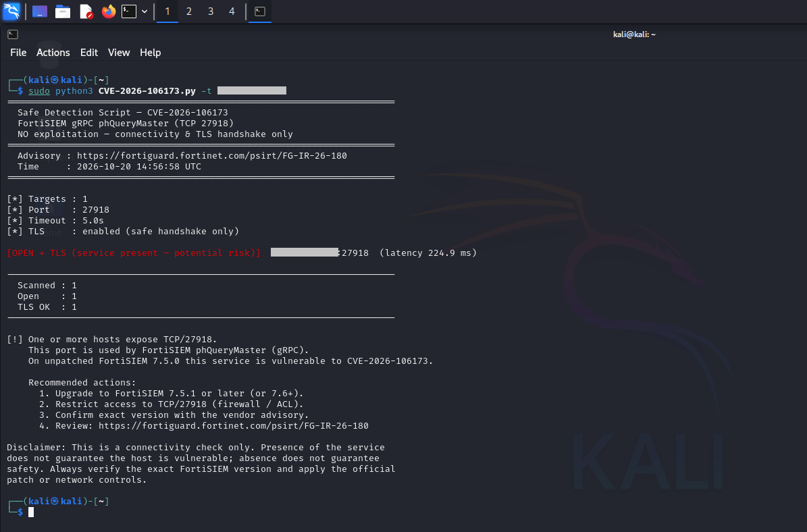
Task: Click the sudo command word
Action: 39,91
